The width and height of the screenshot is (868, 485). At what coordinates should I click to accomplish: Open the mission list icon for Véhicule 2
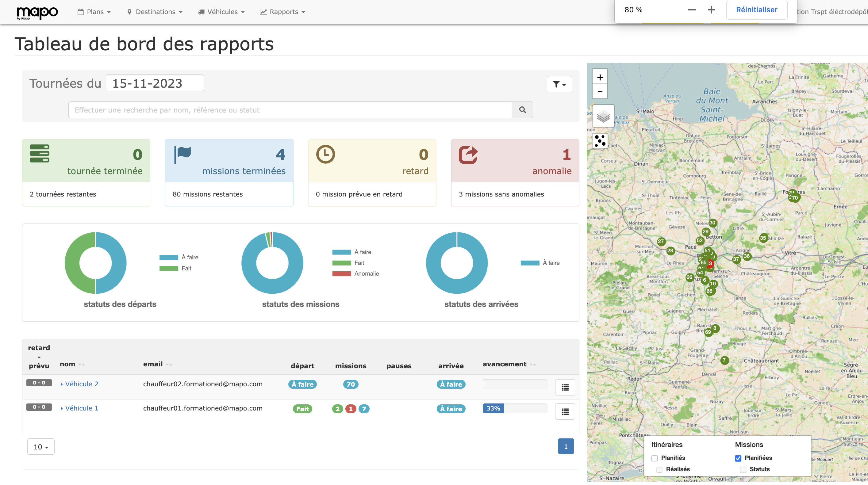tap(564, 387)
